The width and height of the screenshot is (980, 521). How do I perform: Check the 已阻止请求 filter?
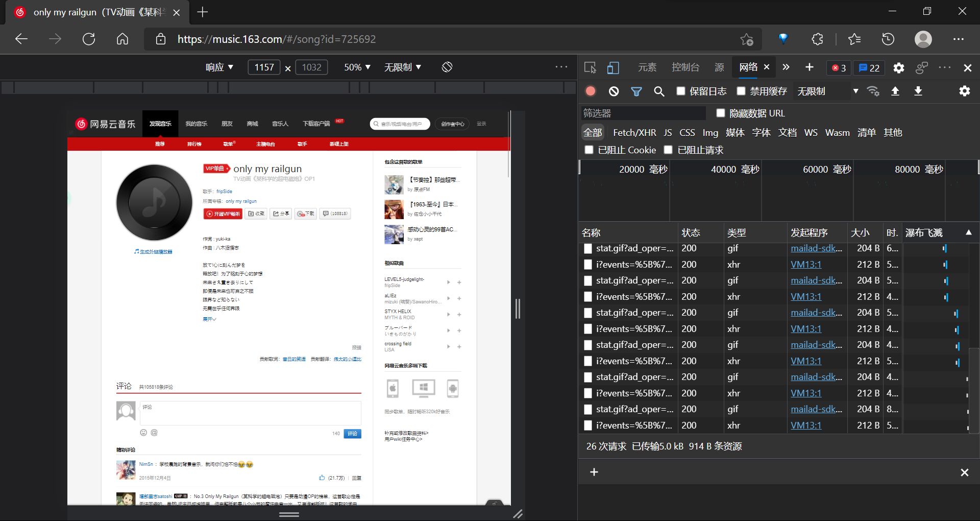(x=668, y=150)
